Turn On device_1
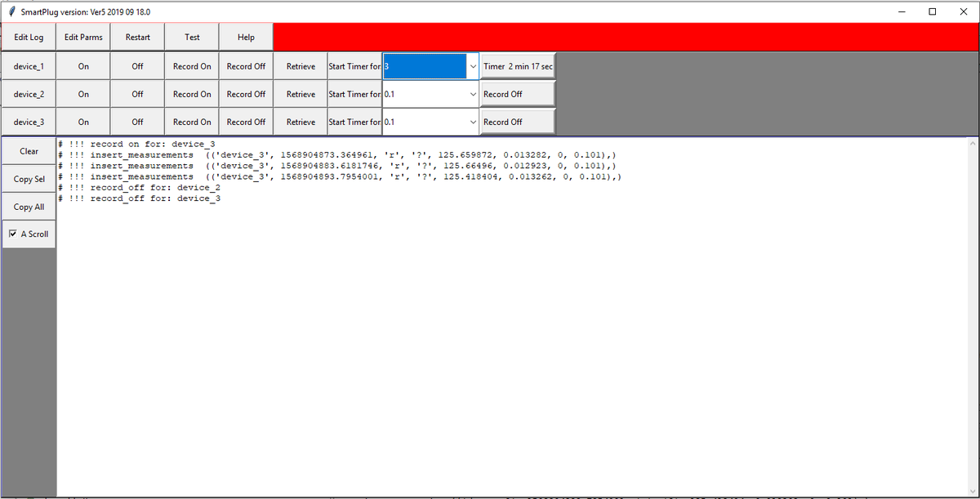 coord(83,67)
